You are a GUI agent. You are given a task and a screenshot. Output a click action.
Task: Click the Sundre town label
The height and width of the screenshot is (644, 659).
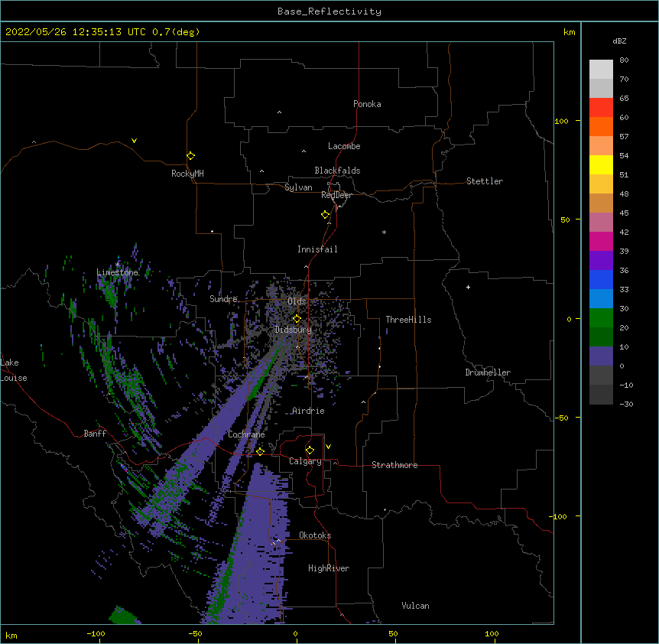point(223,299)
